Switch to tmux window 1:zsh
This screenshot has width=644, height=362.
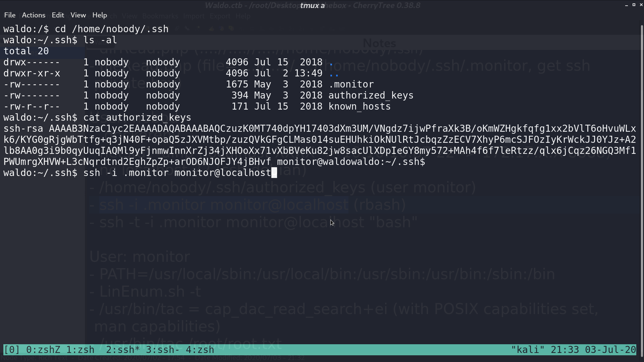(80, 350)
